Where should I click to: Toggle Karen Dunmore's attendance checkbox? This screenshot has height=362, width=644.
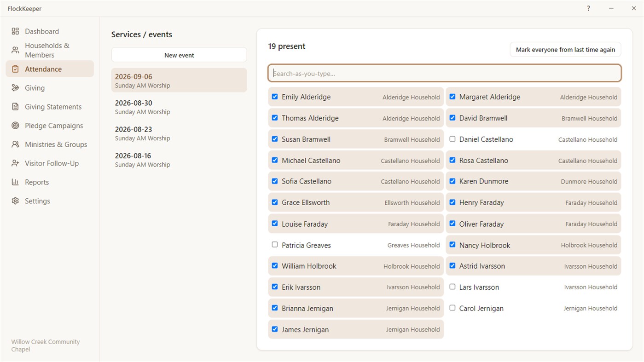[453, 181]
